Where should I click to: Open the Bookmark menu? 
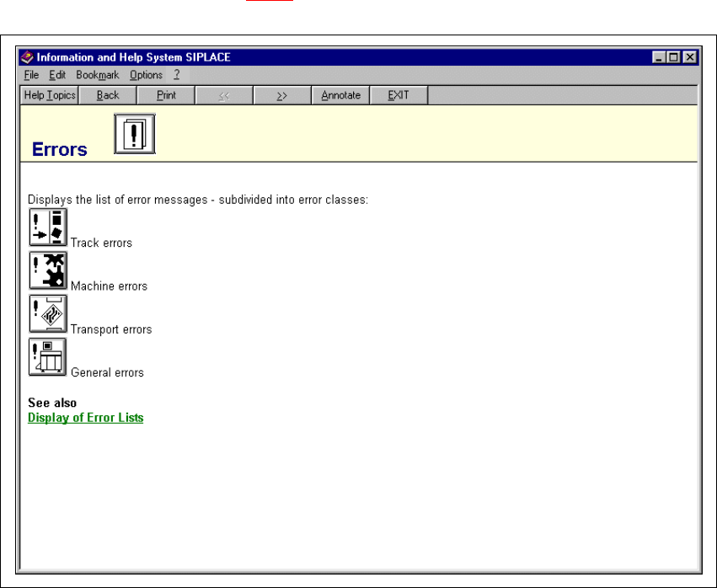click(98, 75)
